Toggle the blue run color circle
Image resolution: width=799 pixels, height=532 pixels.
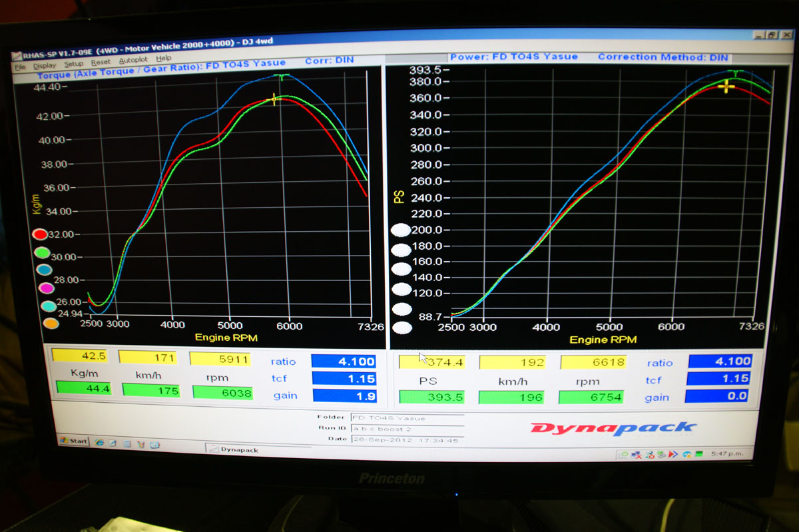coord(44,270)
